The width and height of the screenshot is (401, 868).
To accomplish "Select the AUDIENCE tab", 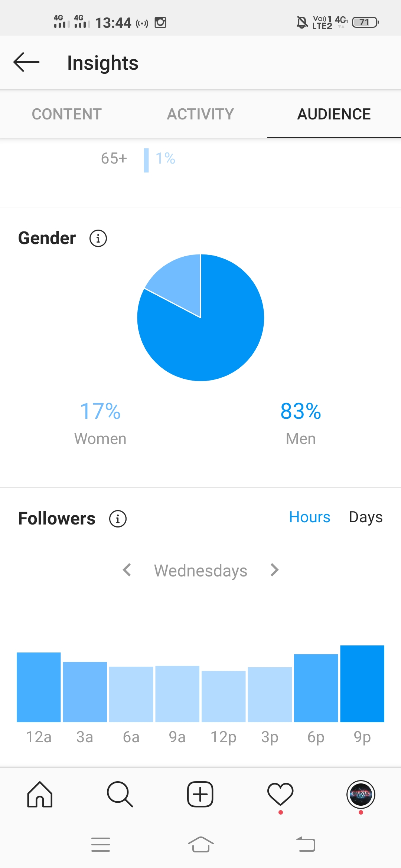I will tap(334, 114).
